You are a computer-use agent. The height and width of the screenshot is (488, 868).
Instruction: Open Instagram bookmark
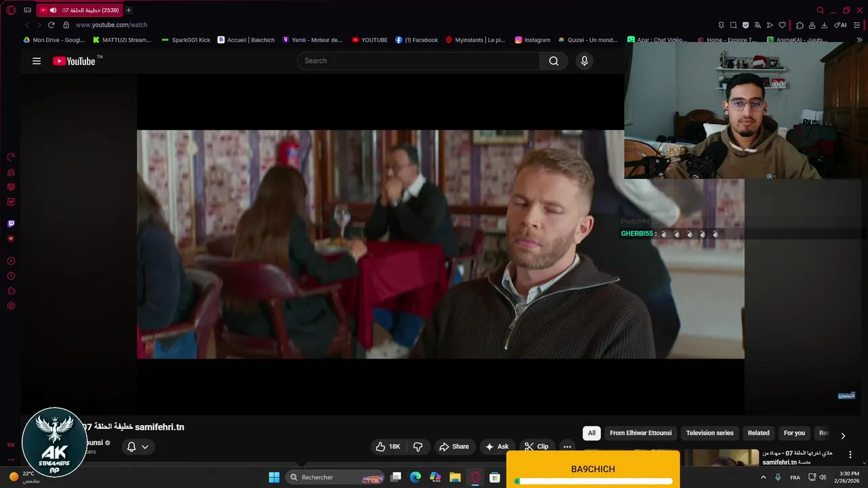(x=532, y=40)
